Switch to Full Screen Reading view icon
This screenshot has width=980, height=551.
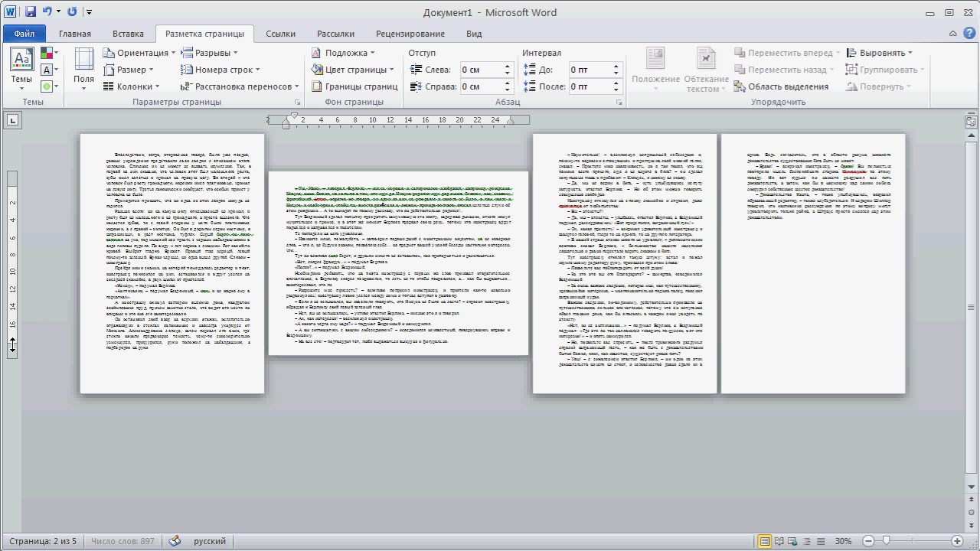coord(779,542)
